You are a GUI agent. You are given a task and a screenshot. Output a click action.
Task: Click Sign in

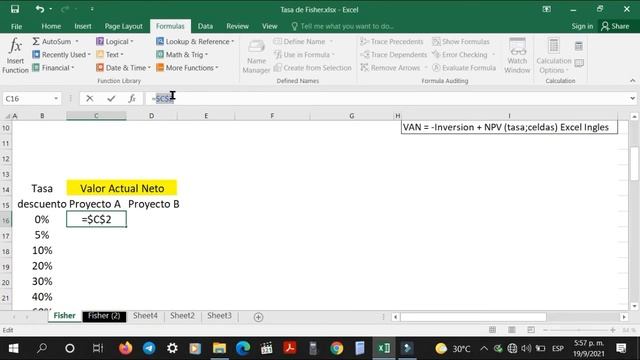[582, 26]
